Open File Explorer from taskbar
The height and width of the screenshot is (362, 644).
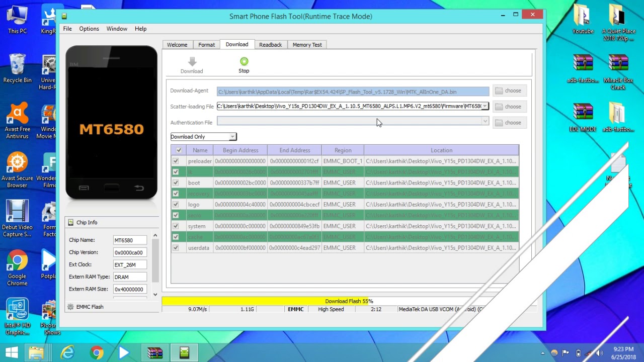click(36, 353)
